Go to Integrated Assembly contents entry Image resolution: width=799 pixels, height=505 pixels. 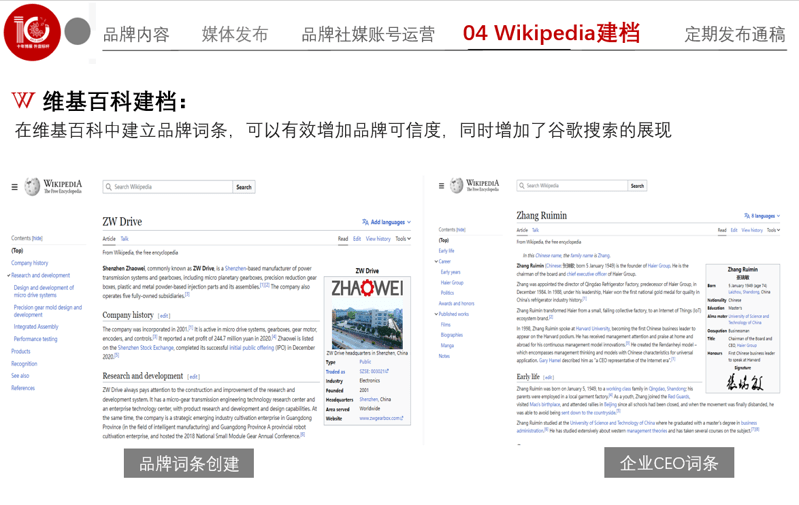pos(36,327)
